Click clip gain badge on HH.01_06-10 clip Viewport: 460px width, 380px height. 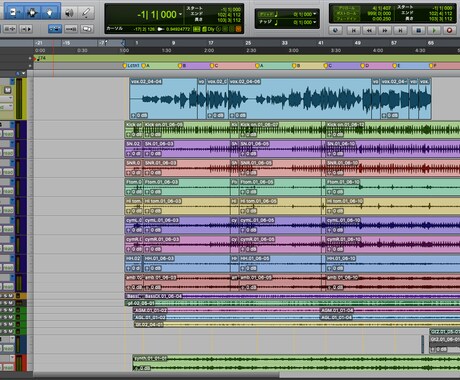[335, 268]
